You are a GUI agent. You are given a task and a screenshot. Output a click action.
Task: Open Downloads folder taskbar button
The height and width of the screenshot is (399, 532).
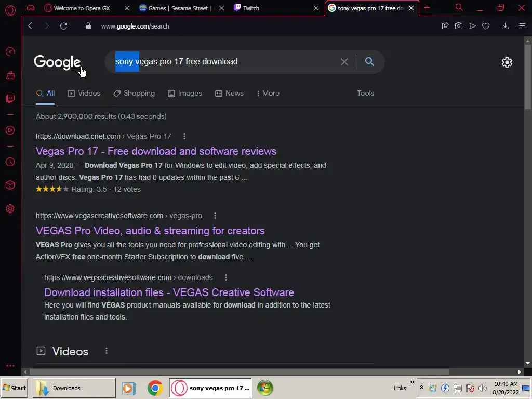click(x=74, y=388)
